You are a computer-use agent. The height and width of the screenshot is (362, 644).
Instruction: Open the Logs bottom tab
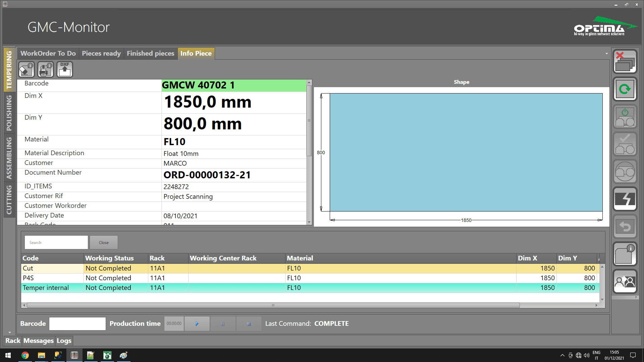[64, 341]
